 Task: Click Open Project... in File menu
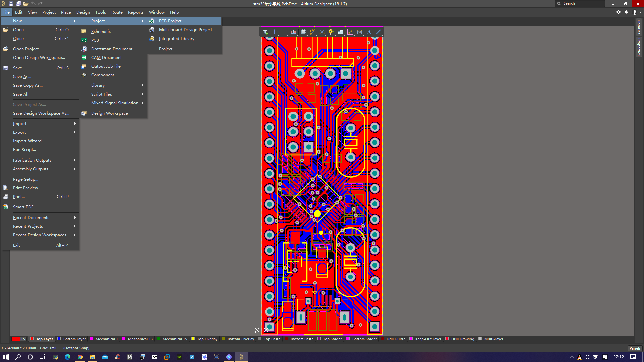pos(40,49)
